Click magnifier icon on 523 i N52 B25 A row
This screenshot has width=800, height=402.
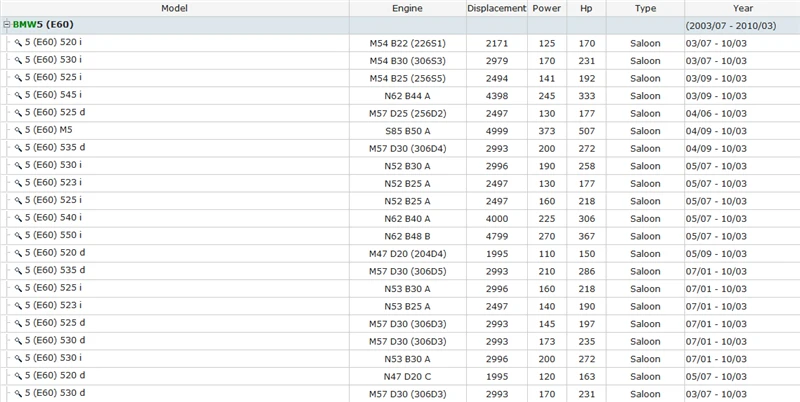(18, 183)
